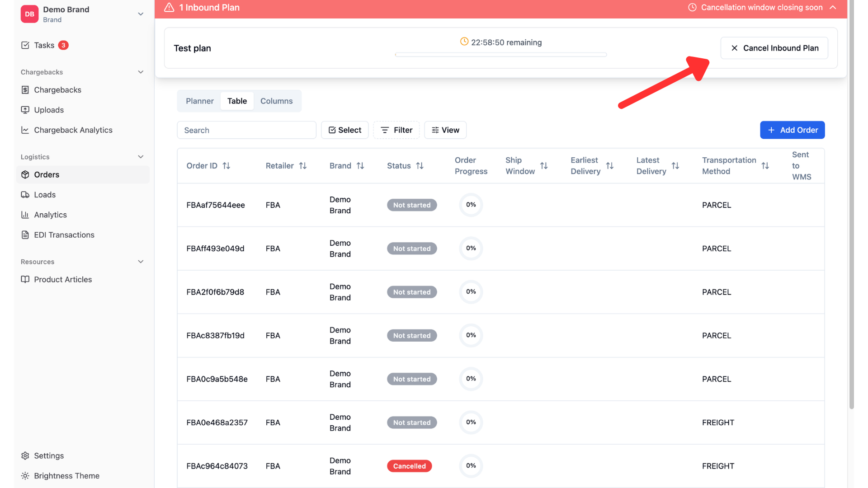This screenshot has height=488, width=868.
Task: Open Uploads via its monitor icon
Action: 25,110
